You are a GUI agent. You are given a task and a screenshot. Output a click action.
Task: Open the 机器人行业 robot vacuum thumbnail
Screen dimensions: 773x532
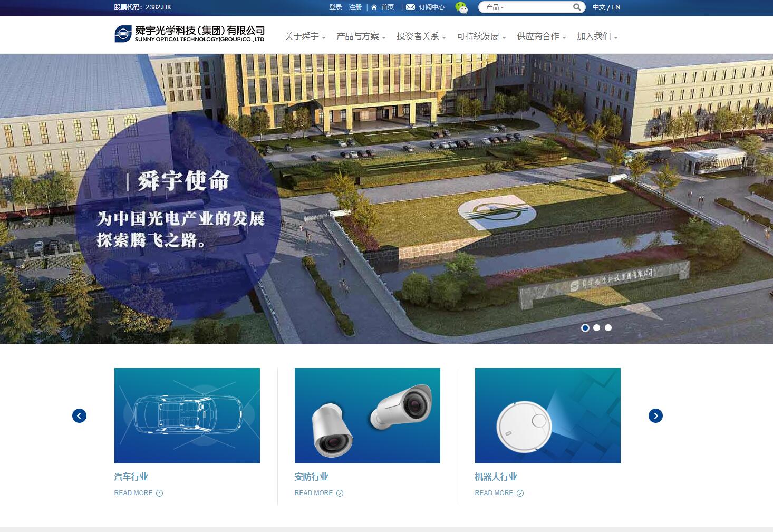pyautogui.click(x=548, y=415)
